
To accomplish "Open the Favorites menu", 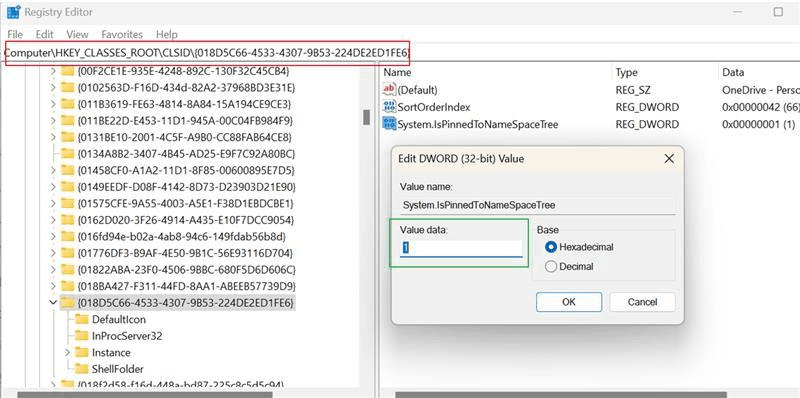I will coord(122,34).
